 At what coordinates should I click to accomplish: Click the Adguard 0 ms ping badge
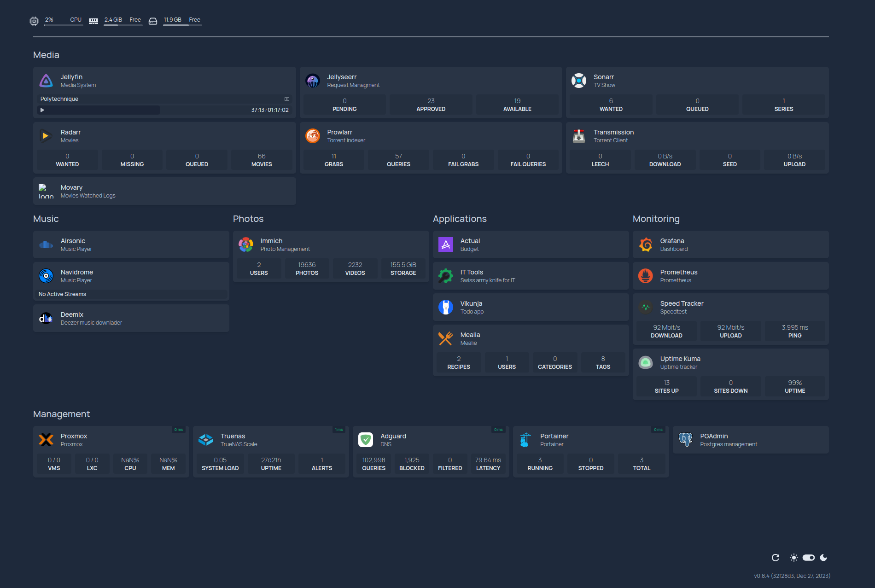click(498, 430)
